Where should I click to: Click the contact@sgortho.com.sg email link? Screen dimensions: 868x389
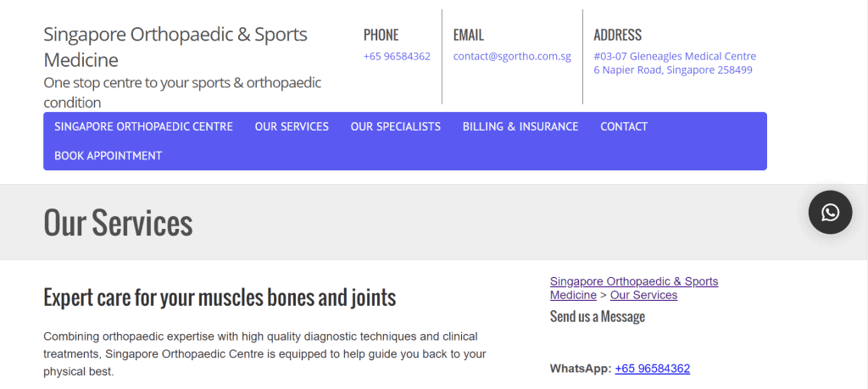click(512, 57)
